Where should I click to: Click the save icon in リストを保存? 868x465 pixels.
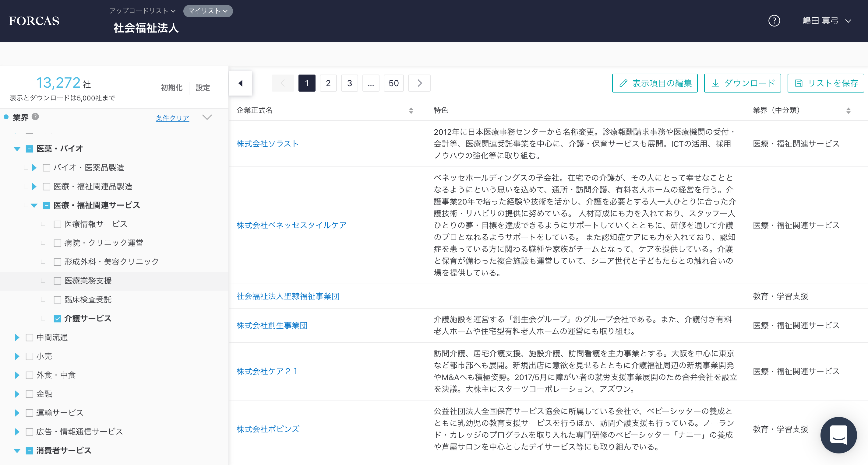point(799,83)
